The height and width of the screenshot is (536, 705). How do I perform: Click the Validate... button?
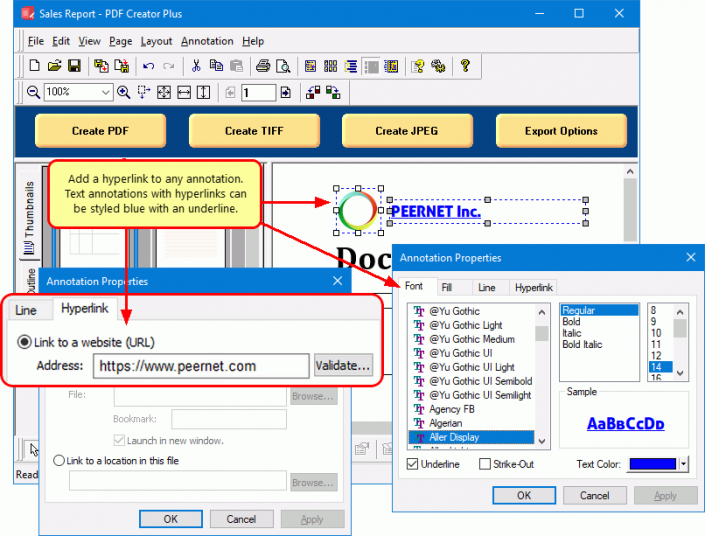point(343,366)
